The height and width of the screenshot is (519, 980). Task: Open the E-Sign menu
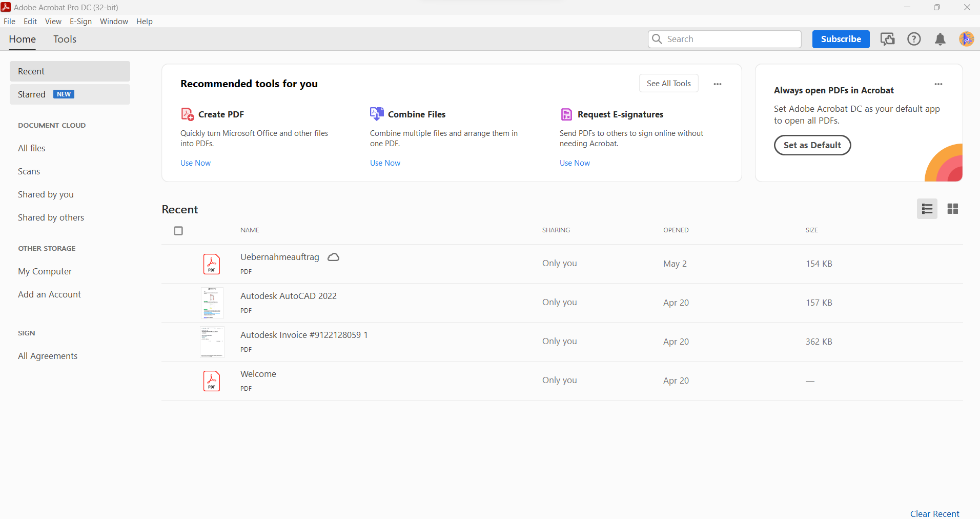point(80,22)
